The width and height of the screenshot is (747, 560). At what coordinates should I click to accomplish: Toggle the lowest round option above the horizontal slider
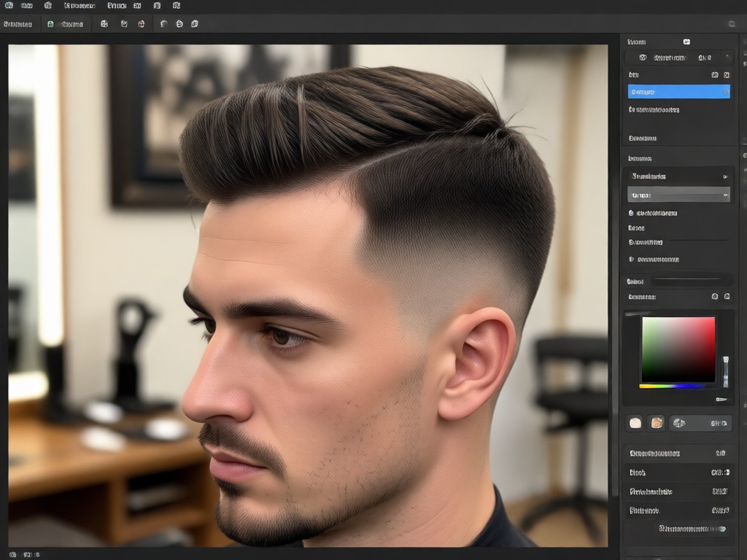(631, 260)
